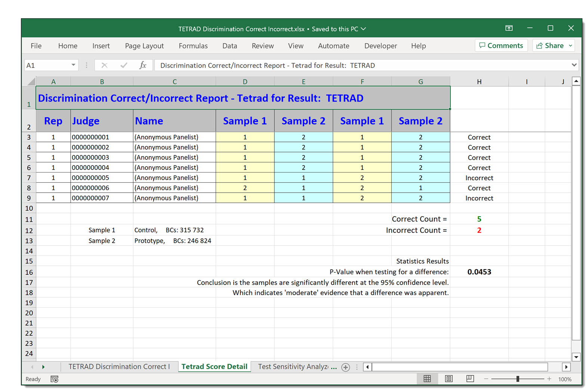Select row 10 header

click(29, 208)
